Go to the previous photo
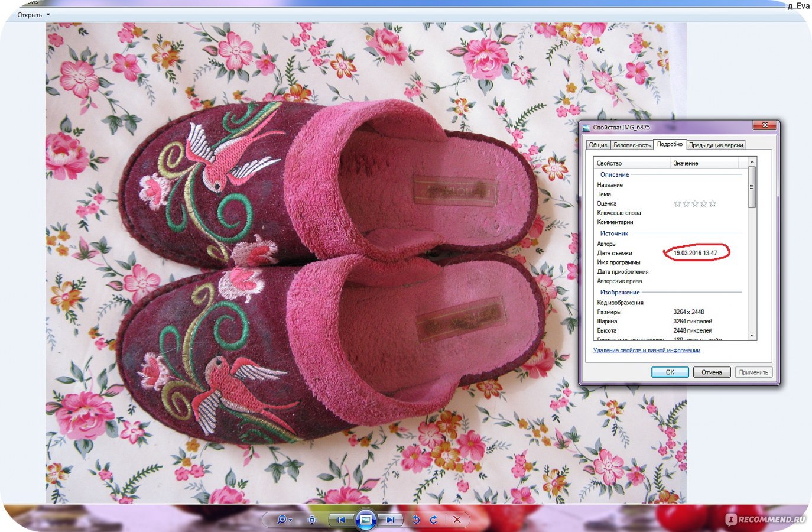This screenshot has width=812, height=532. click(x=341, y=520)
